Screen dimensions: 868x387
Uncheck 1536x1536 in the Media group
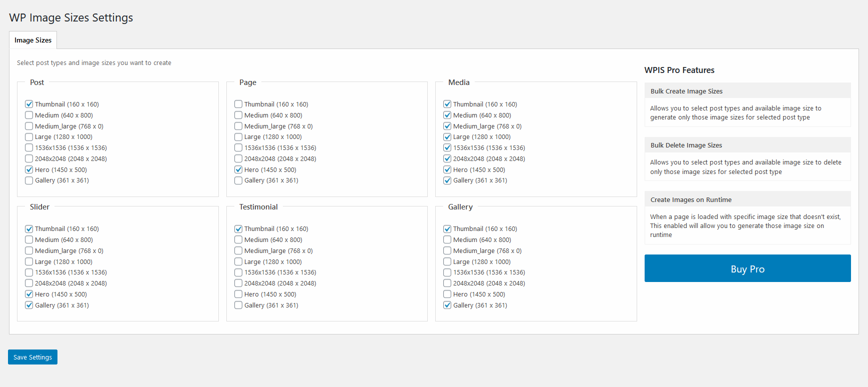[447, 147]
